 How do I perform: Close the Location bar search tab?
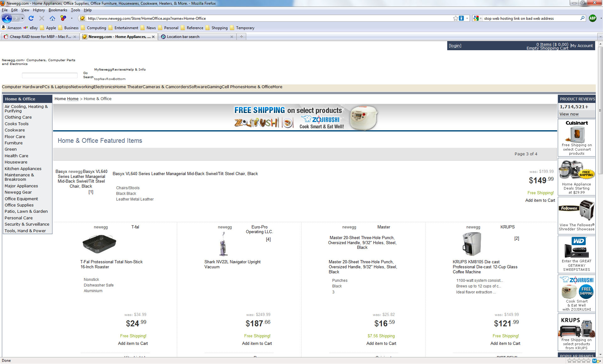(x=232, y=37)
